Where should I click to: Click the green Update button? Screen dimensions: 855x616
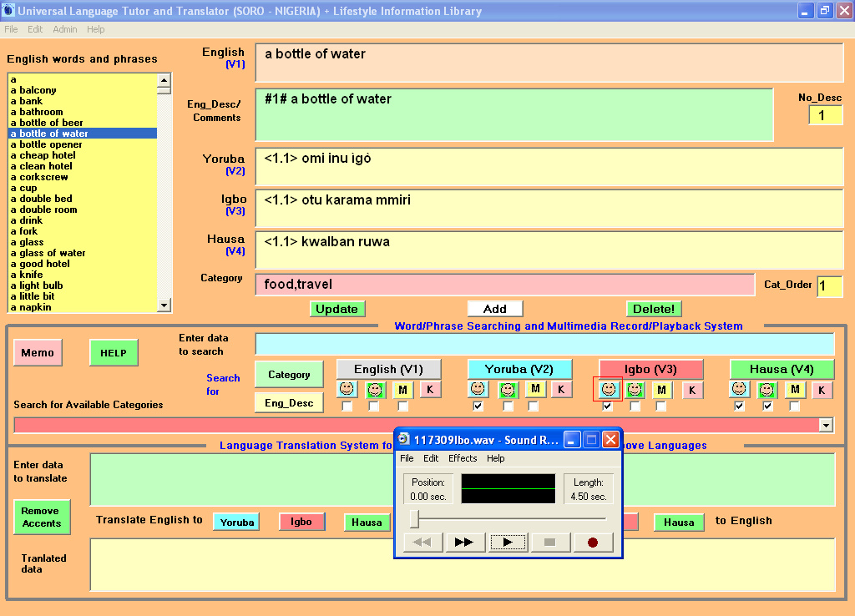pos(337,309)
